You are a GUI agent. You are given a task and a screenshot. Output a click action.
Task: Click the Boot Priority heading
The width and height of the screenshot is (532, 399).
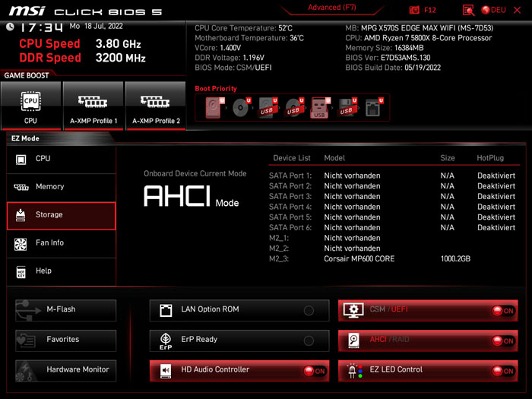coord(216,89)
